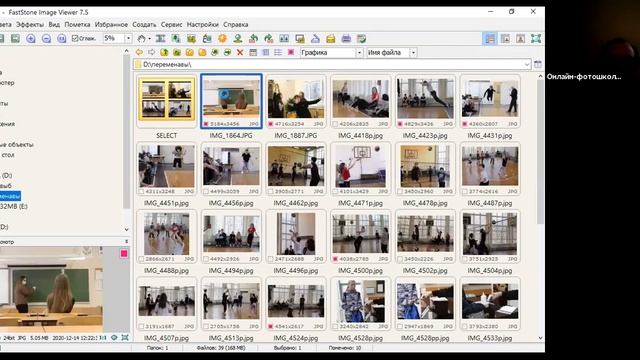Select the 32MB (E:) drive in tree
Viewport: 640px width, 360px height.
click(x=14, y=207)
